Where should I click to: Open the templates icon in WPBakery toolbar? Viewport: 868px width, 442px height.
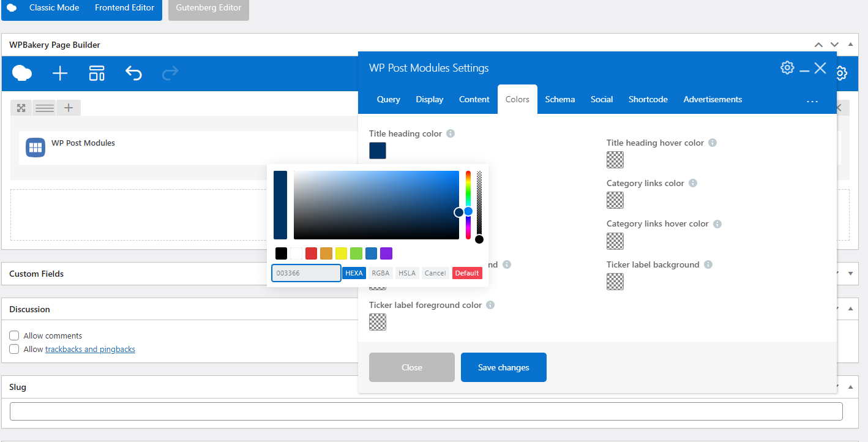[x=97, y=73]
